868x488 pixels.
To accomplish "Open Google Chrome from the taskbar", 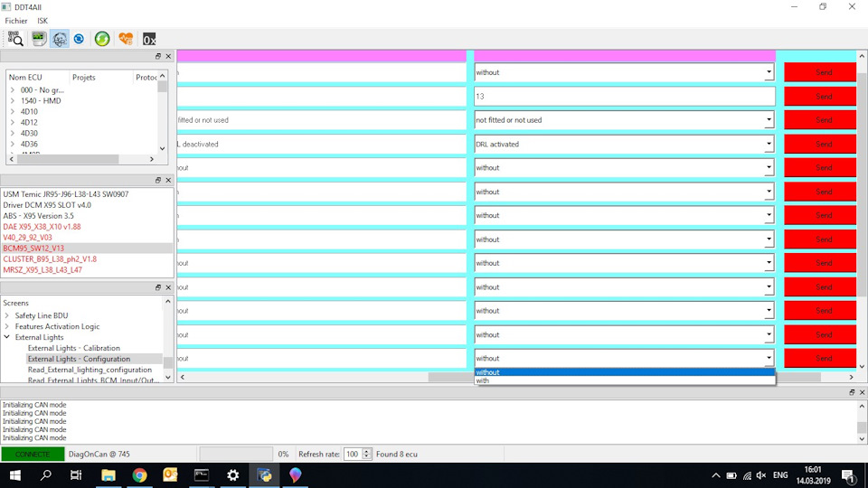I will click(139, 475).
